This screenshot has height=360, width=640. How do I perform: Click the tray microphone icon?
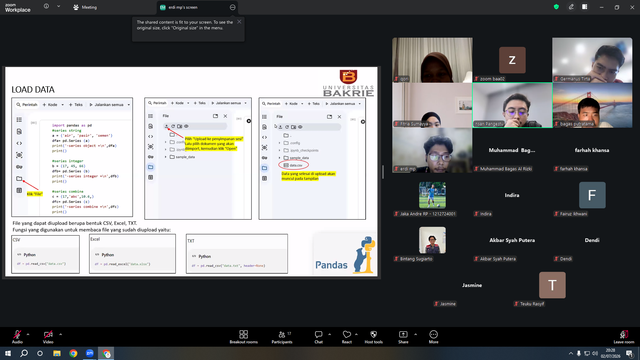click(579, 353)
